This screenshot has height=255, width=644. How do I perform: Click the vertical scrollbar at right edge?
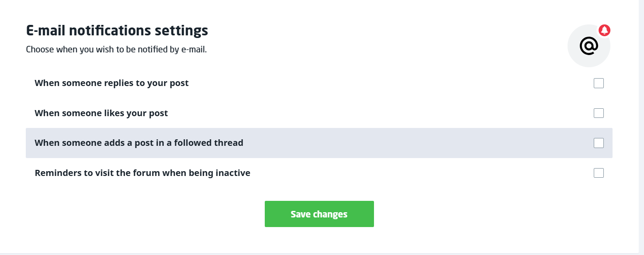coord(641,127)
